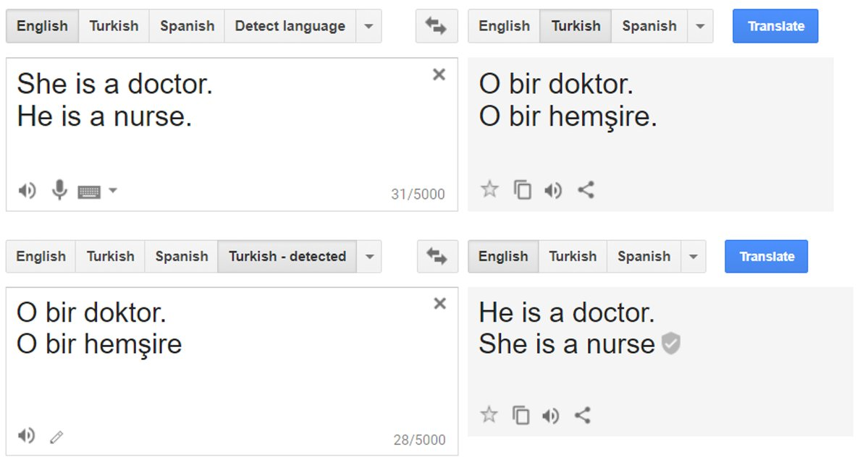868x465 pixels.
Task: Play audio of 'He is a doctor' translation
Action: point(552,416)
